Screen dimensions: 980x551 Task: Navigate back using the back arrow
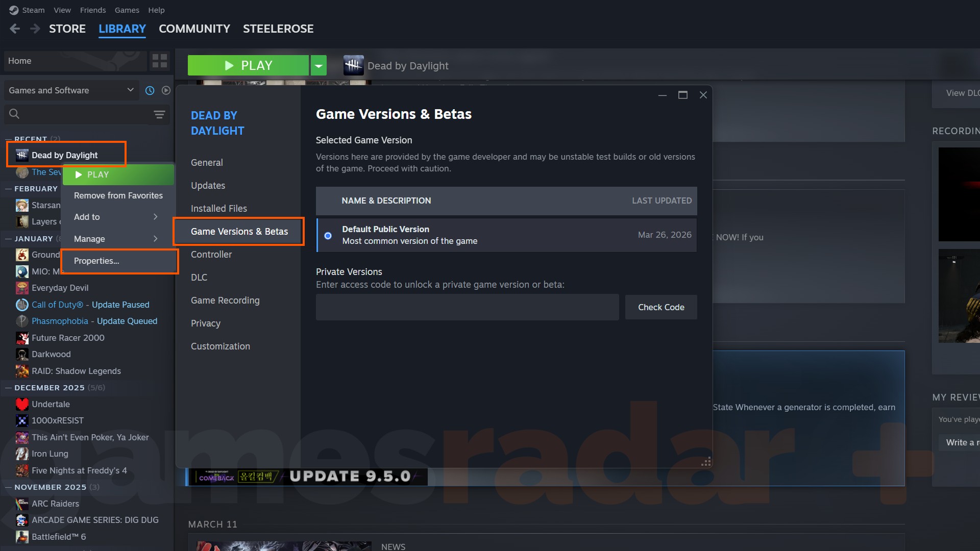pyautogui.click(x=15, y=29)
